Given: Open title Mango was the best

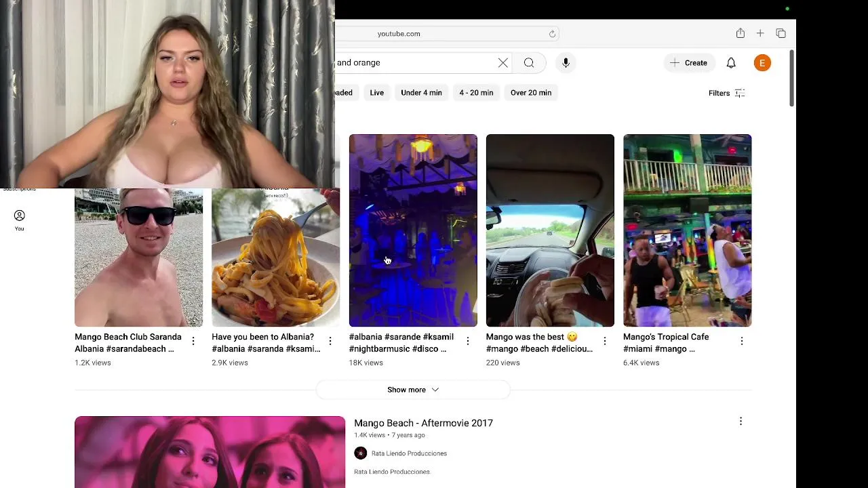Looking at the screenshot, I should tap(539, 343).
